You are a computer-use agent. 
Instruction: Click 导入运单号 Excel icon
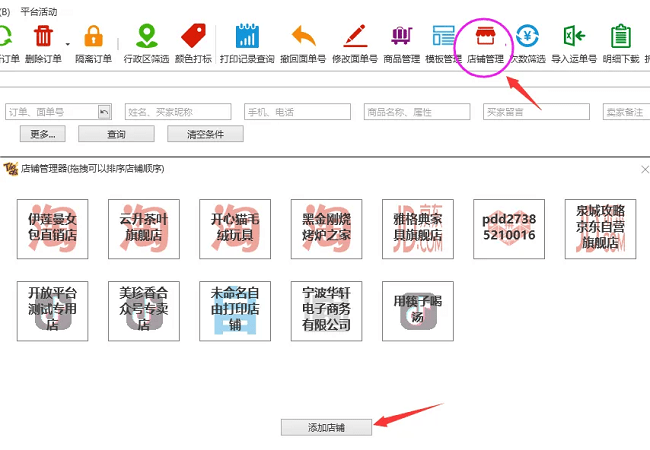pyautogui.click(x=574, y=38)
